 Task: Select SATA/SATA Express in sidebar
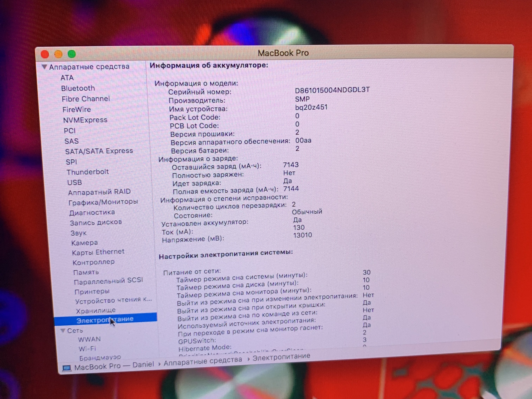click(99, 151)
